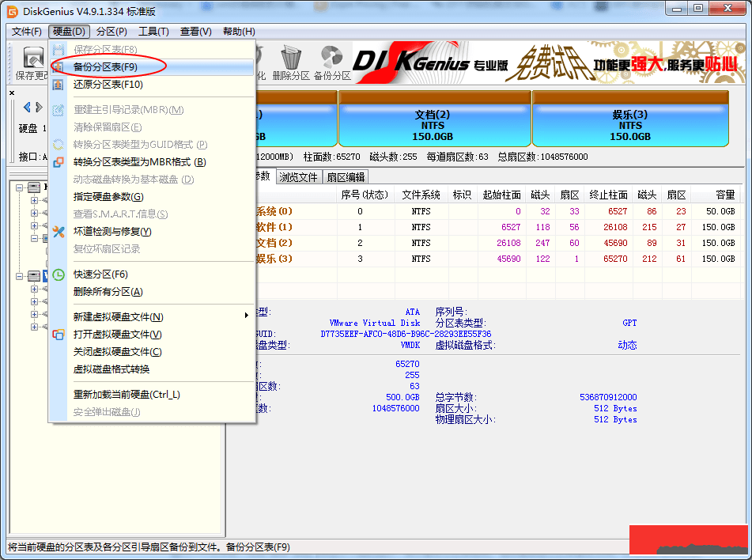Select the 文档(2) row in partition table

tap(497, 243)
